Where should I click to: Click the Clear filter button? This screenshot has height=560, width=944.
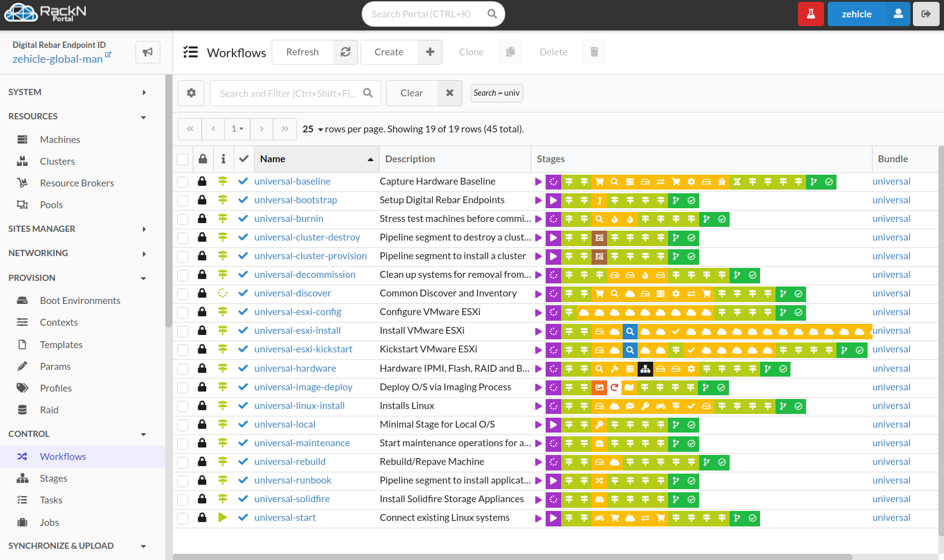pyautogui.click(x=412, y=93)
